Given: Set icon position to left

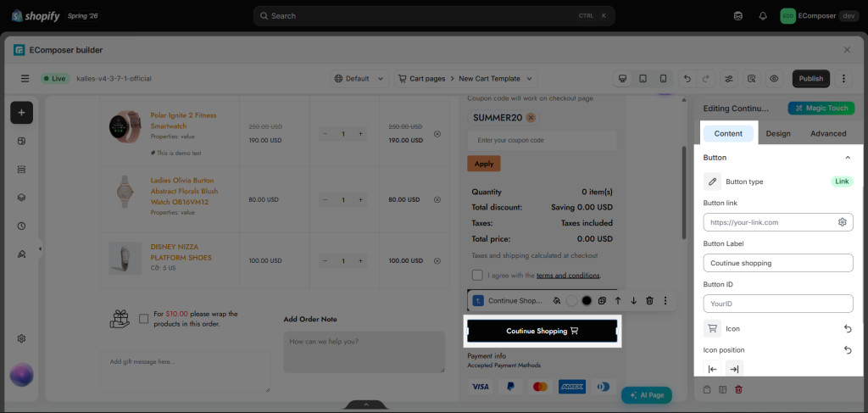Looking at the screenshot, I should click(x=712, y=369).
